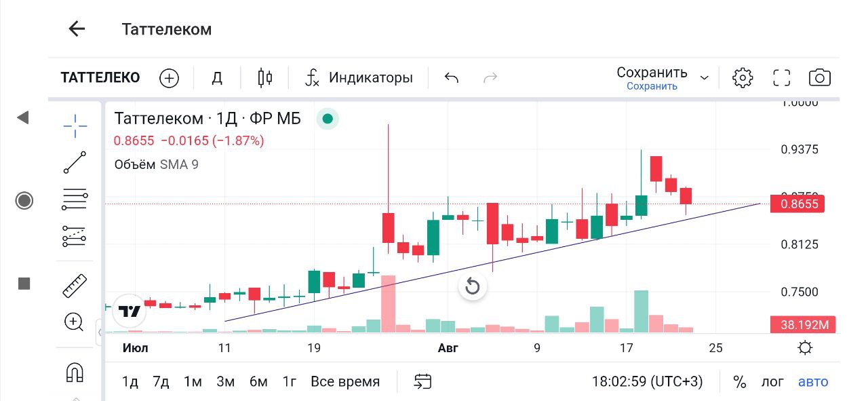
Task: Reset chart view with the circular arrow
Action: 473,286
